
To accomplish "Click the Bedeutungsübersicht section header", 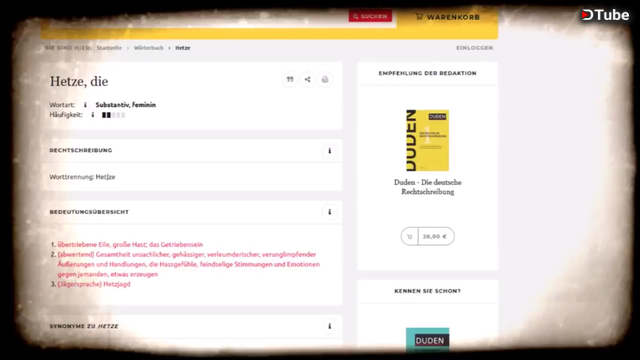I will tap(89, 212).
